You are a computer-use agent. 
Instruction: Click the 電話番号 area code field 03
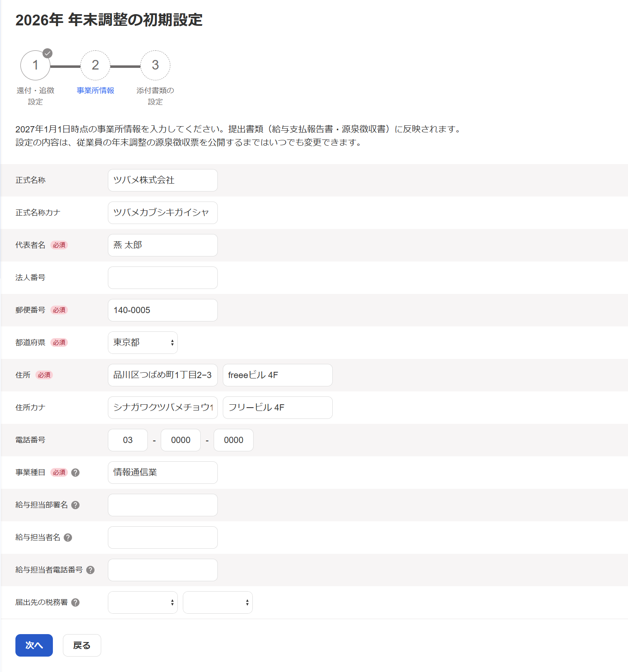[x=128, y=440]
